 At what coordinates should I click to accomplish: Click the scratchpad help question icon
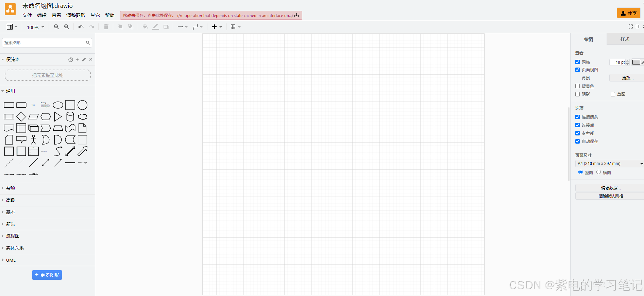point(71,60)
